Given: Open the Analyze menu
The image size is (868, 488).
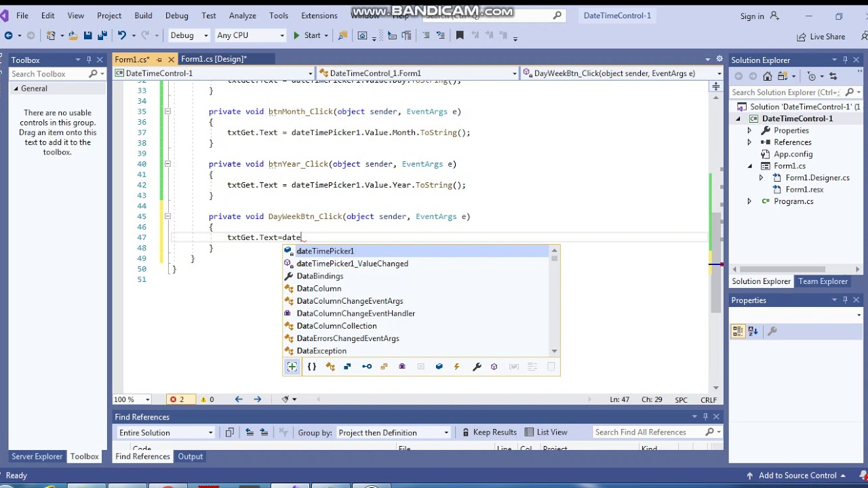Looking at the screenshot, I should 242,16.
